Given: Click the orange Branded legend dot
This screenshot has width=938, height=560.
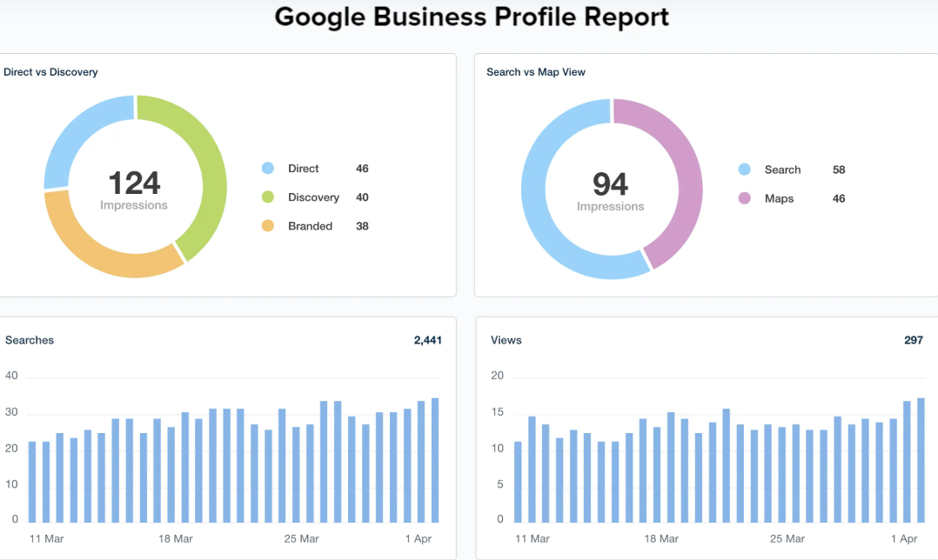Looking at the screenshot, I should pyautogui.click(x=268, y=226).
